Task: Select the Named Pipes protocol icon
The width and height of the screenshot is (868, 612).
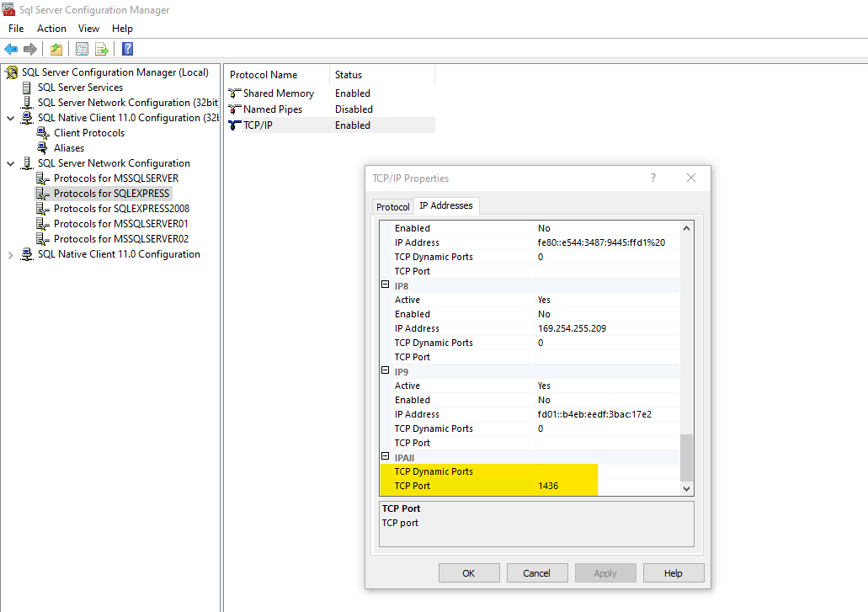Action: coord(235,109)
